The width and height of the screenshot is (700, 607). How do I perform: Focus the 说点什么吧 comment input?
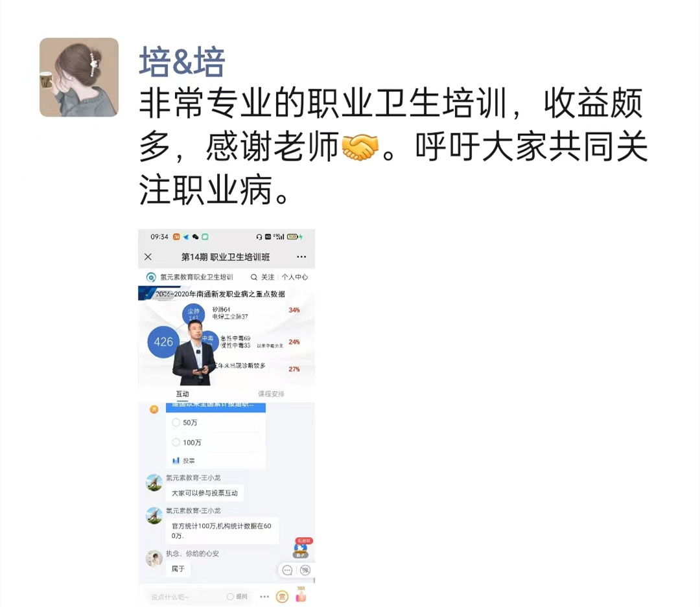point(183,597)
